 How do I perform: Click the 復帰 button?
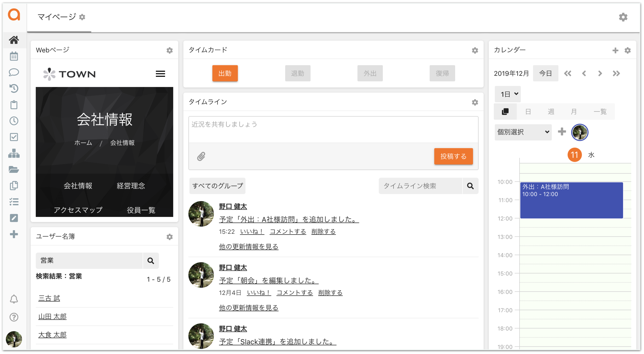click(442, 73)
